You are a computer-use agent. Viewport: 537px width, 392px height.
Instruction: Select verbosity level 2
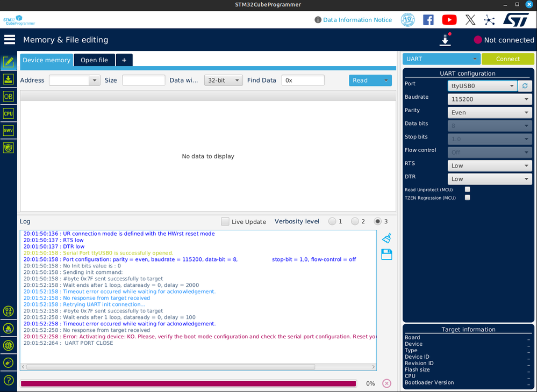coord(355,221)
